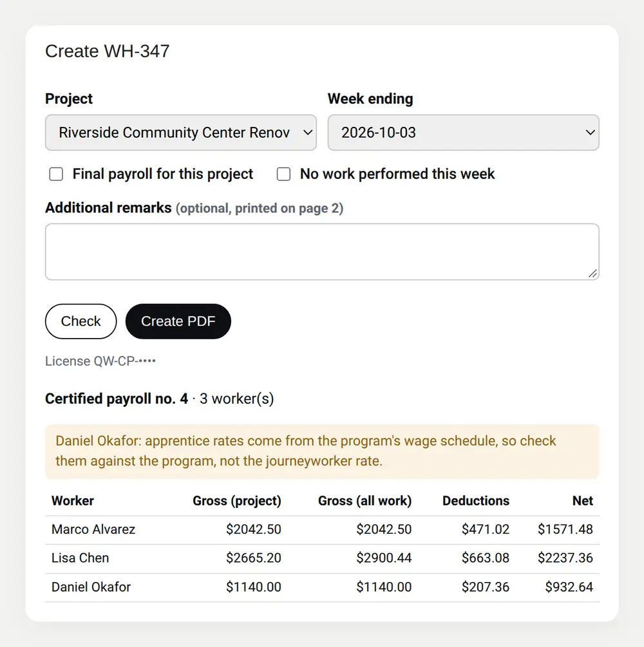Click the Gross (all work) column header

(x=365, y=500)
